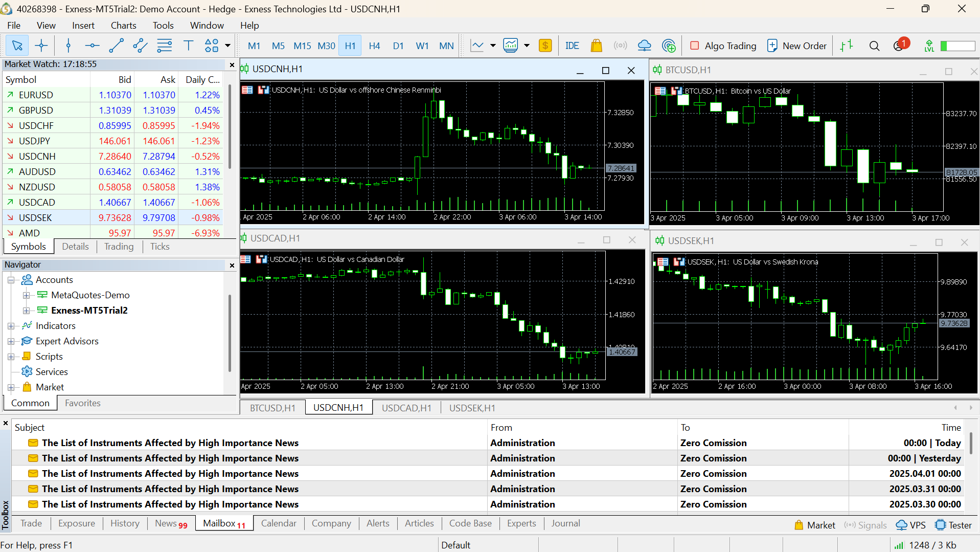Open the File menu
Viewport: 980px width, 552px height.
pyautogui.click(x=14, y=25)
